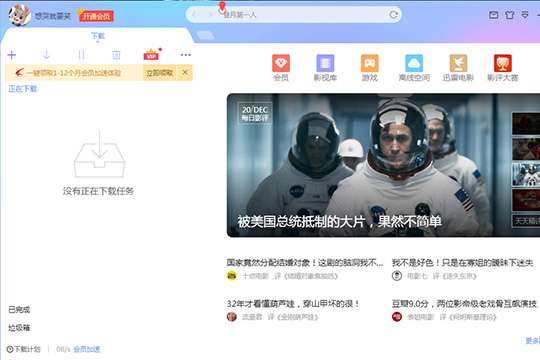This screenshot has width=540, height=360.
Task: Click the 天天精彩 banner label
Action: [x=526, y=221]
